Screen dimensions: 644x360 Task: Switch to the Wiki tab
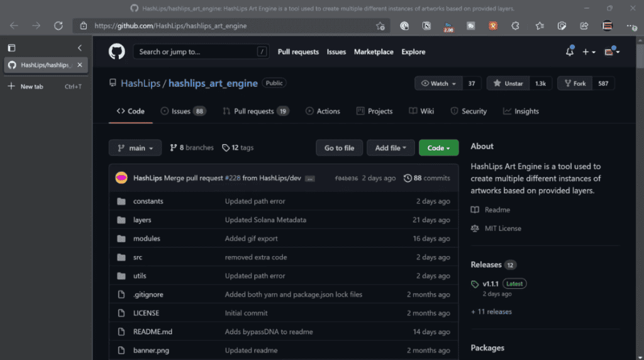(421, 111)
